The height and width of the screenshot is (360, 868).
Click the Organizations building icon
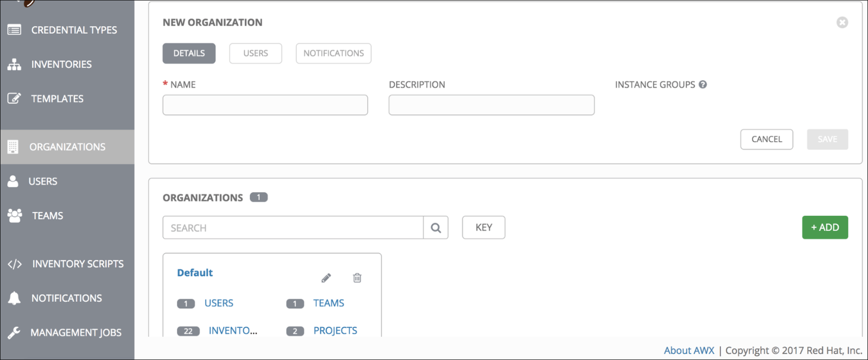click(13, 147)
